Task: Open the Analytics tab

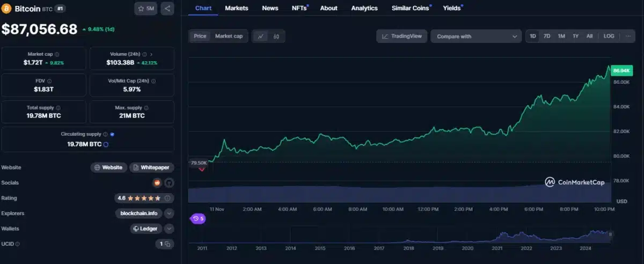Action: click(x=364, y=8)
